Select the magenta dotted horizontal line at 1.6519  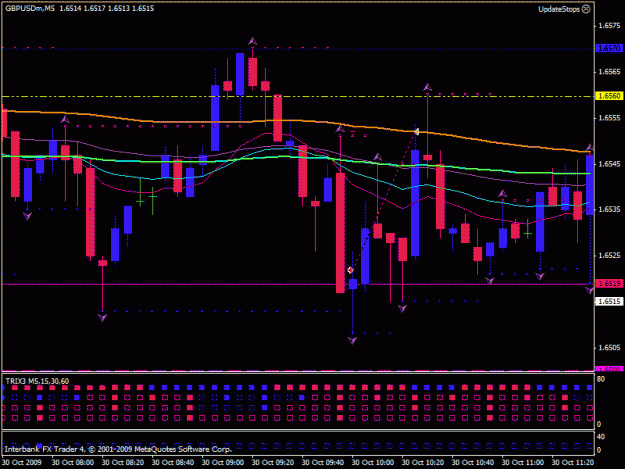click(298, 284)
